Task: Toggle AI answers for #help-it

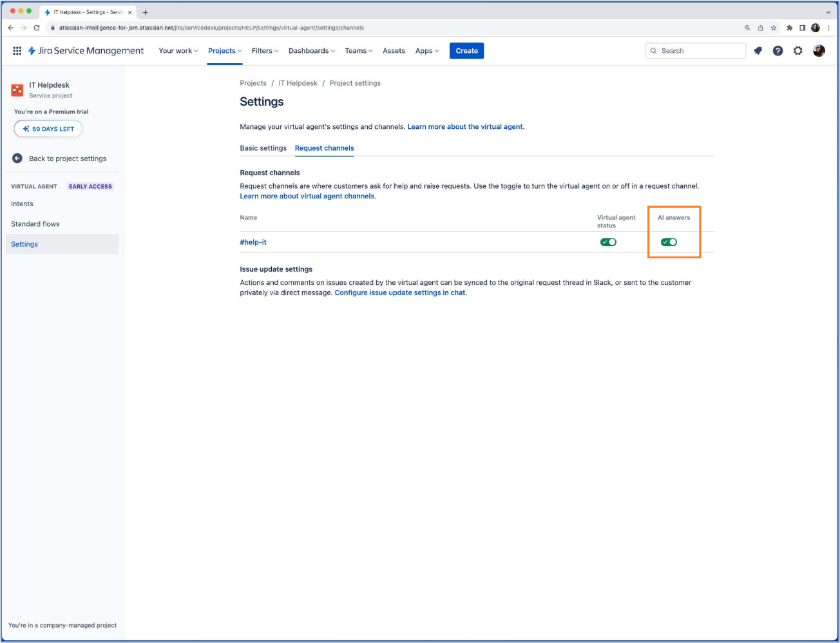Action: click(x=669, y=242)
